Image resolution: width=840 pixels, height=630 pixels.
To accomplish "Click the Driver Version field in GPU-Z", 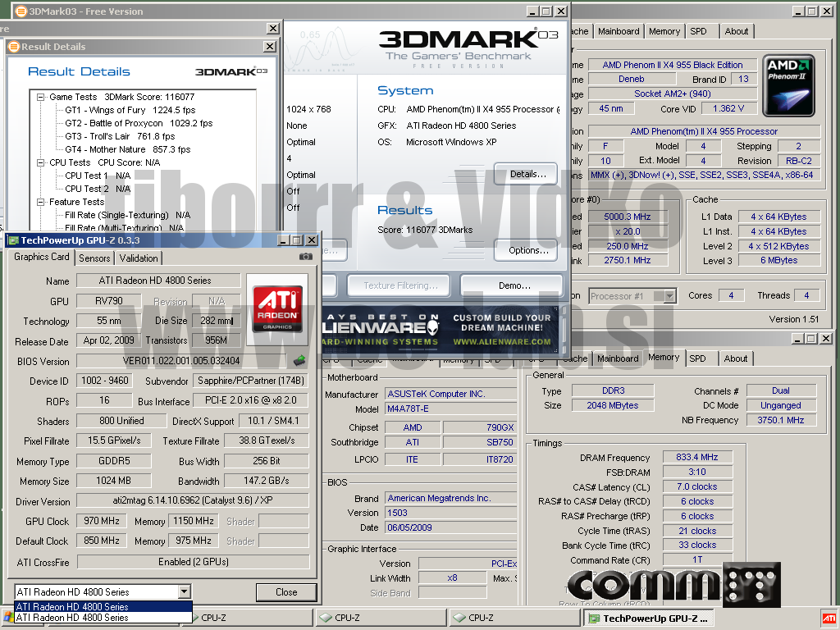I will 192,500.
